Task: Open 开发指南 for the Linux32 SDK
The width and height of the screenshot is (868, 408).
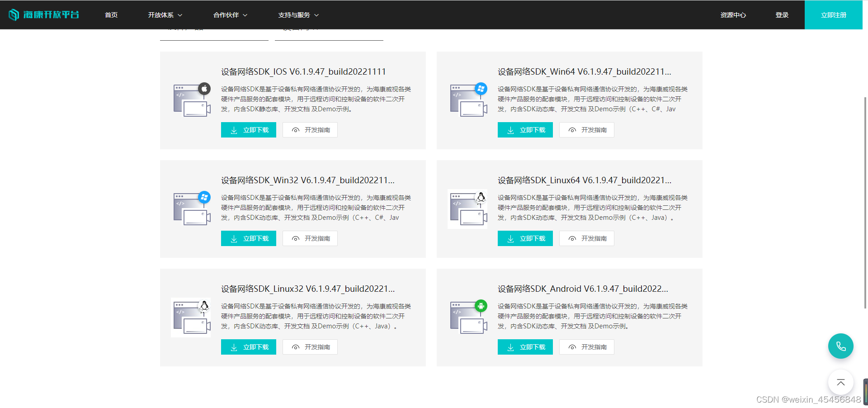Action: (310, 347)
